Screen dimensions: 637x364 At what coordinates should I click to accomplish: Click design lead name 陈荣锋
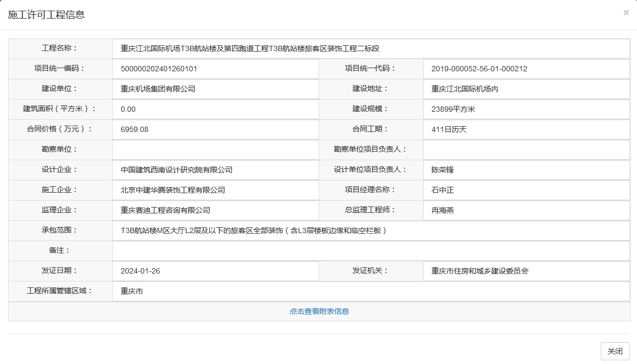pos(442,170)
